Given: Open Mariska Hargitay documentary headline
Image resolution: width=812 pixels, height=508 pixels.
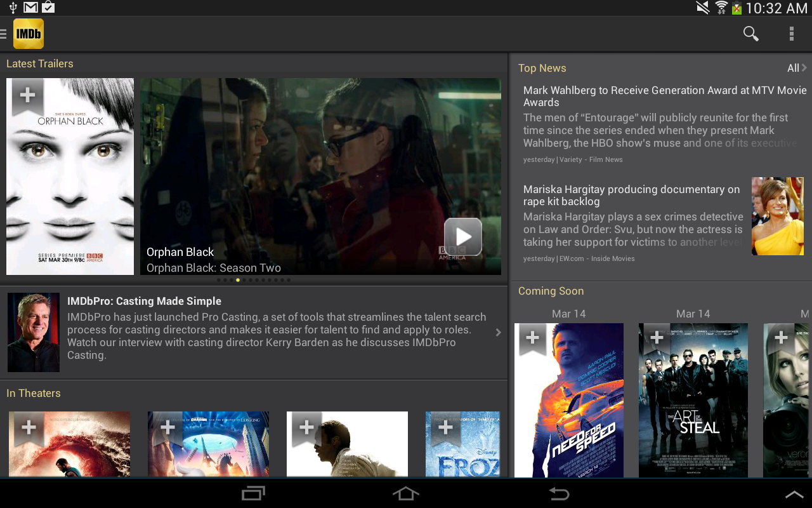Looking at the screenshot, I should tap(632, 196).
